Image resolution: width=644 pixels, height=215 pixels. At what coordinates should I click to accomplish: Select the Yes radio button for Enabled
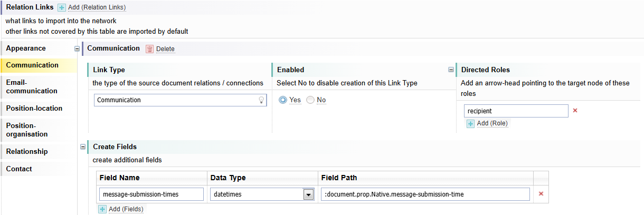pyautogui.click(x=283, y=100)
